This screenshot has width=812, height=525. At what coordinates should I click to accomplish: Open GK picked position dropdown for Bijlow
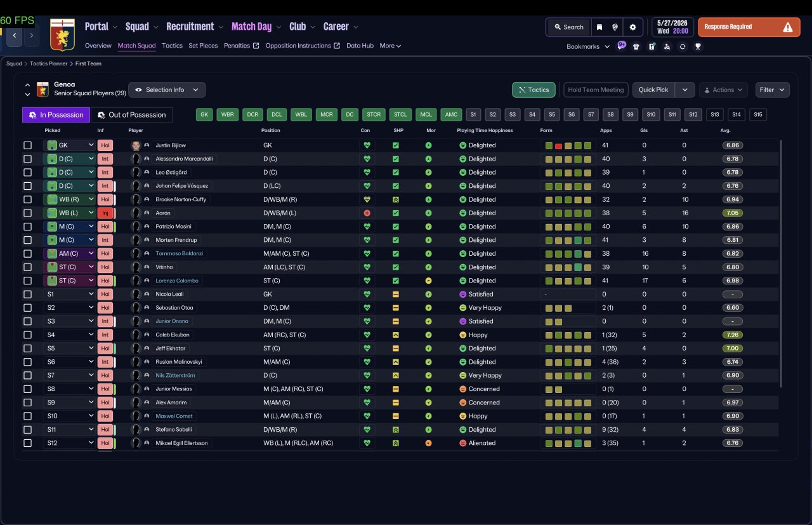click(x=69, y=145)
